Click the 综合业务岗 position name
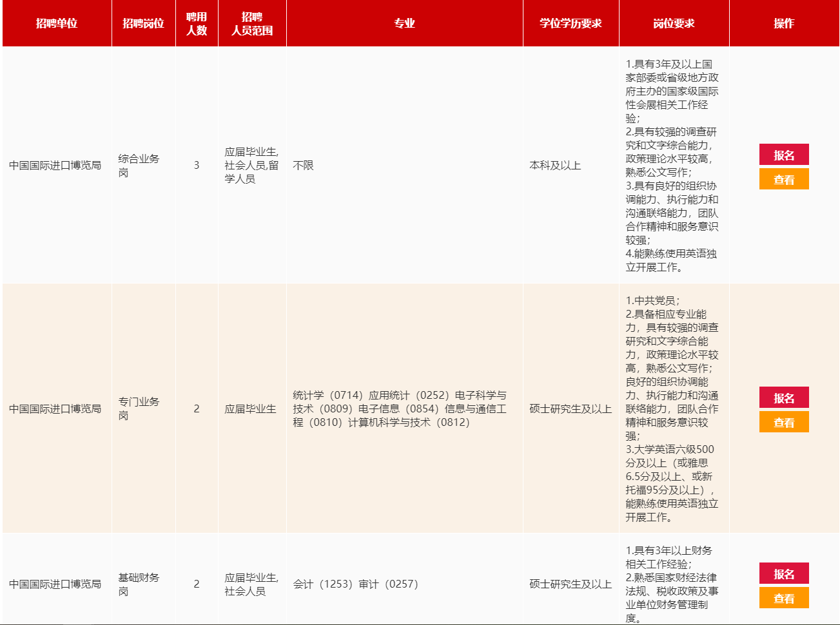The image size is (840, 625). 139,166
